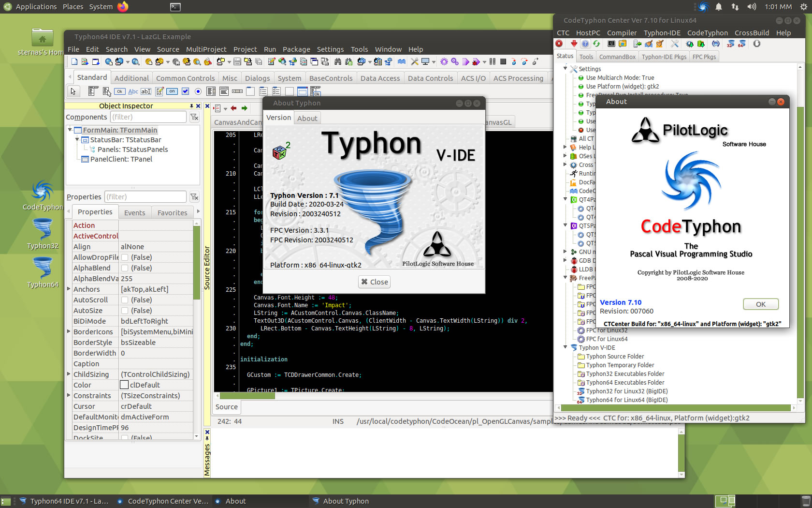The image size is (812, 508).
Task: Toggle the AlphaBlend checkbox
Action: 125,268
